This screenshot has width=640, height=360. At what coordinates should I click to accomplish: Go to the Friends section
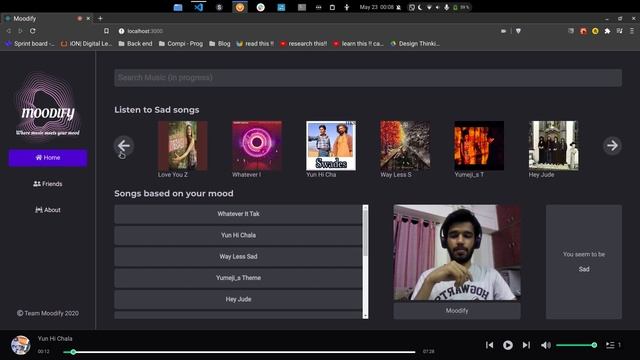tap(48, 184)
